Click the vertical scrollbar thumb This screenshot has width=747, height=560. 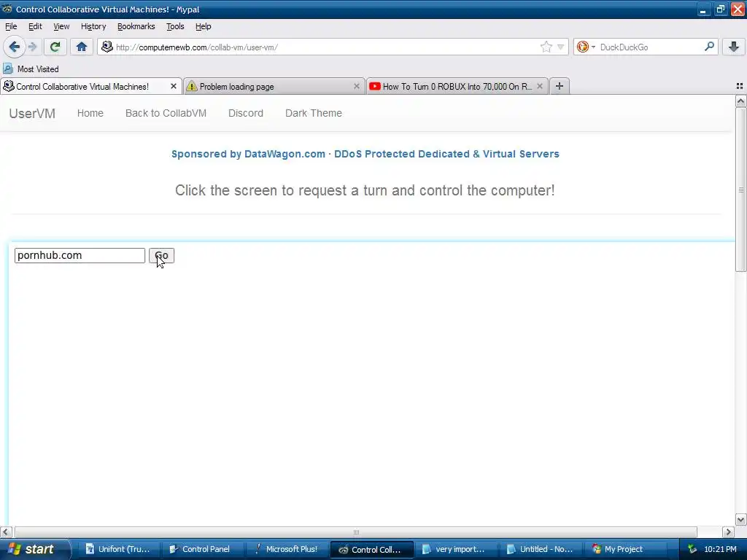(x=740, y=190)
